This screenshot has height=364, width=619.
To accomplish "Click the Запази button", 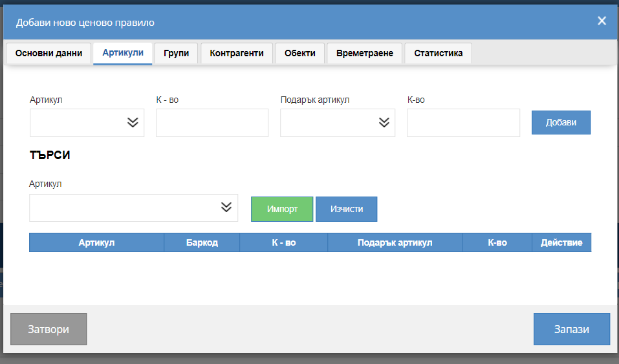I will [572, 329].
